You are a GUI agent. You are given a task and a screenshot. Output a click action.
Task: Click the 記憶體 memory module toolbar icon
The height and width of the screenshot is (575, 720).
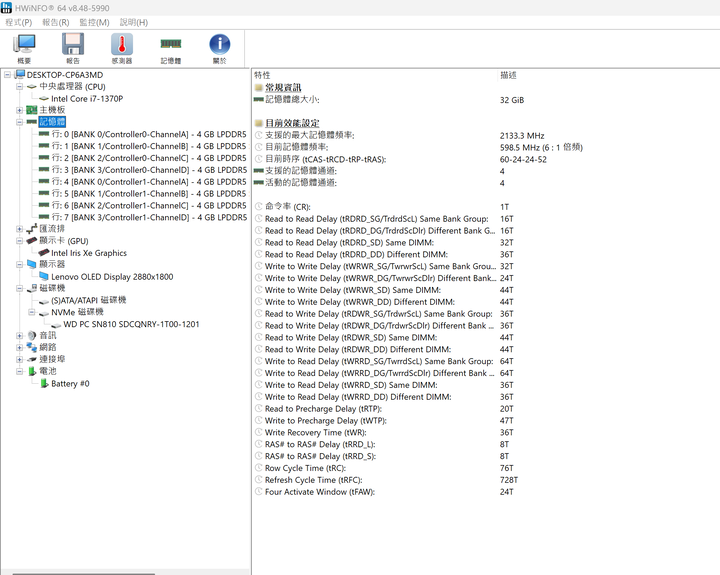pos(171,48)
